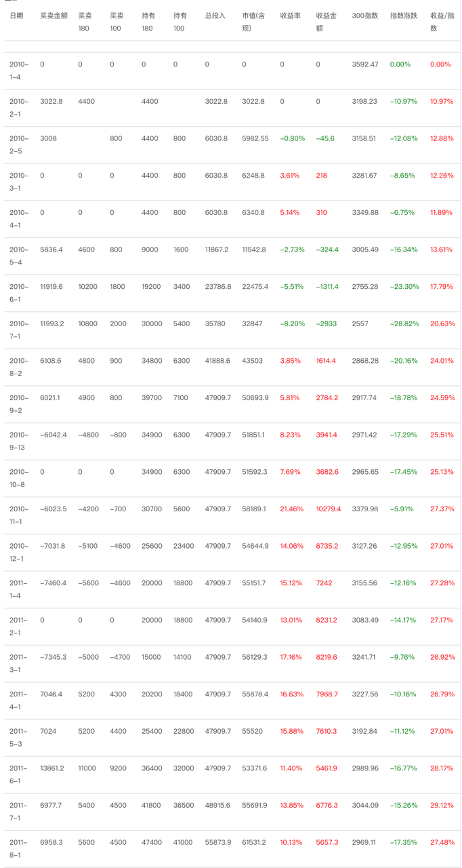Select the 总投入 column header
The image size is (462, 868).
[x=215, y=16]
